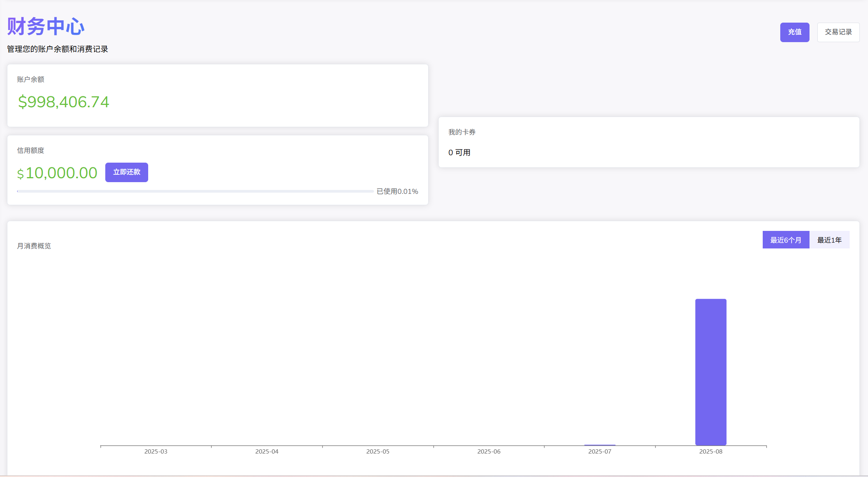This screenshot has width=868, height=477.
Task: Click the credit limit amount 10,000.00
Action: (61, 173)
